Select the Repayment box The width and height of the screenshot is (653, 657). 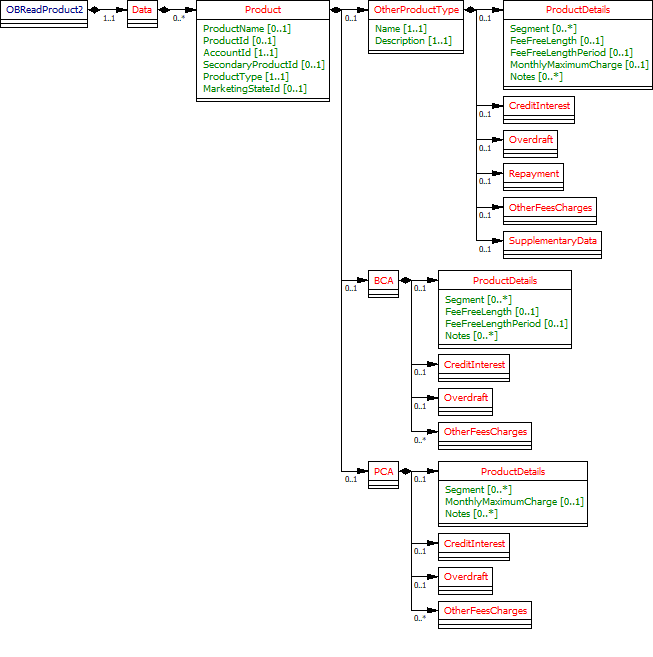(x=533, y=174)
